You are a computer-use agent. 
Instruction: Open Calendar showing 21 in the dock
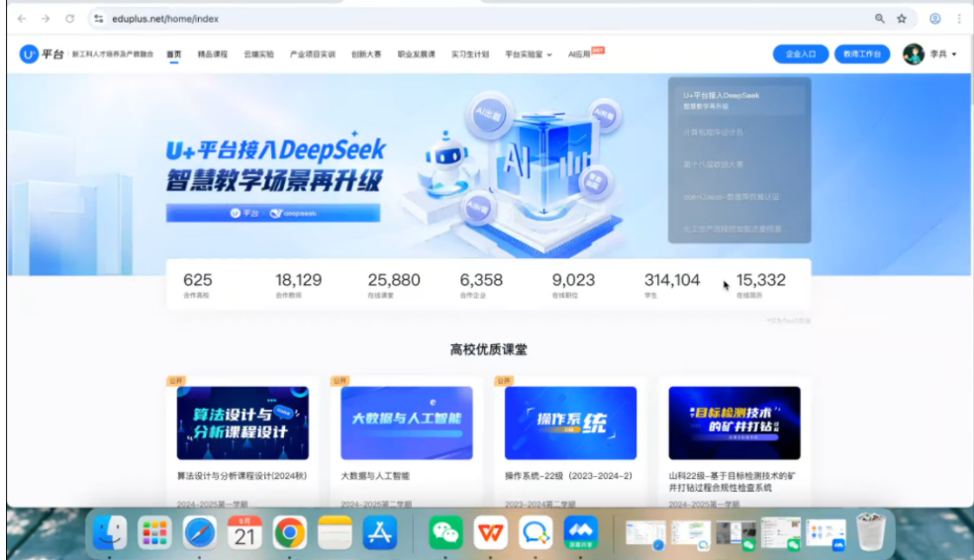[244, 532]
